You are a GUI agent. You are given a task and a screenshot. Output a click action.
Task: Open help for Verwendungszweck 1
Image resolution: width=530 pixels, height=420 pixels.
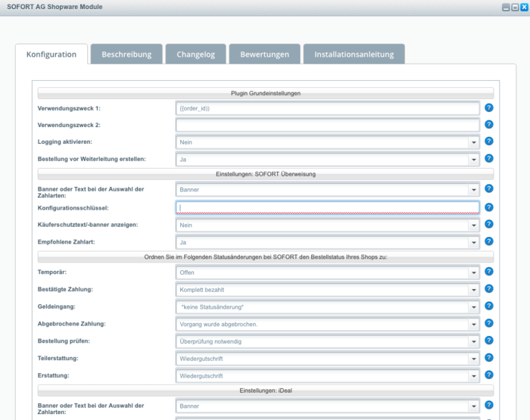pyautogui.click(x=489, y=107)
